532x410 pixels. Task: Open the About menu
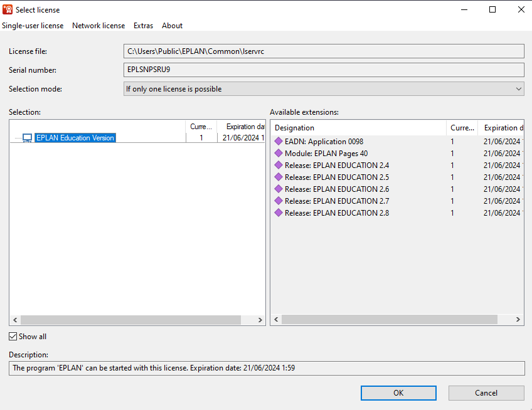point(172,26)
